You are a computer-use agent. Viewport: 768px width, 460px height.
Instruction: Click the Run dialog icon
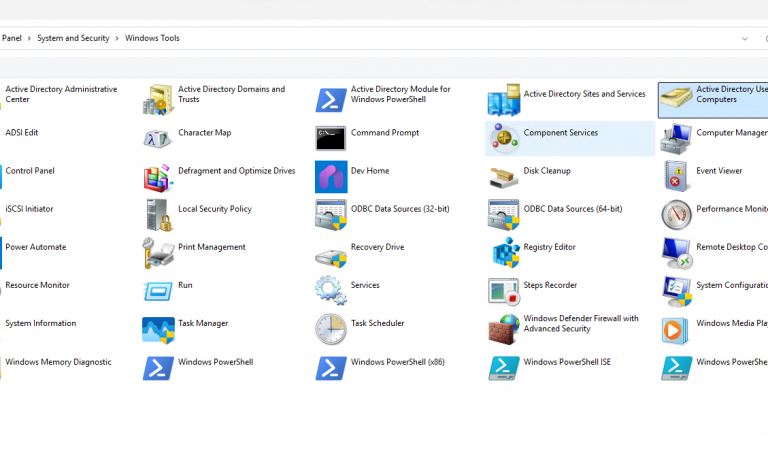coord(158,291)
